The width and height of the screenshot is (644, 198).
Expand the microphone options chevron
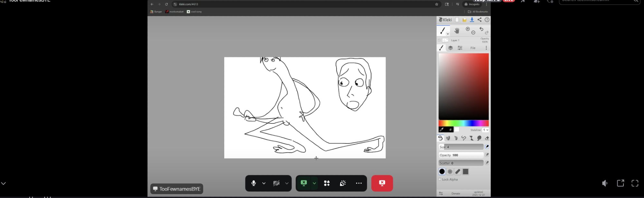(x=264, y=183)
